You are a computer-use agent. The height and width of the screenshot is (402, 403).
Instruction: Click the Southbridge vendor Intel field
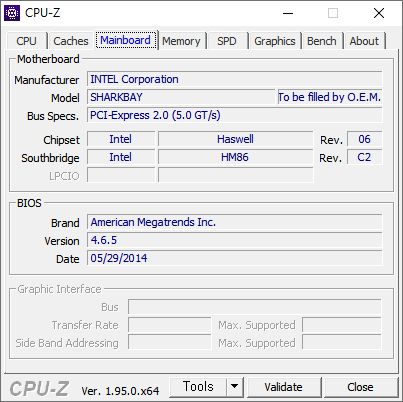pyautogui.click(x=121, y=157)
